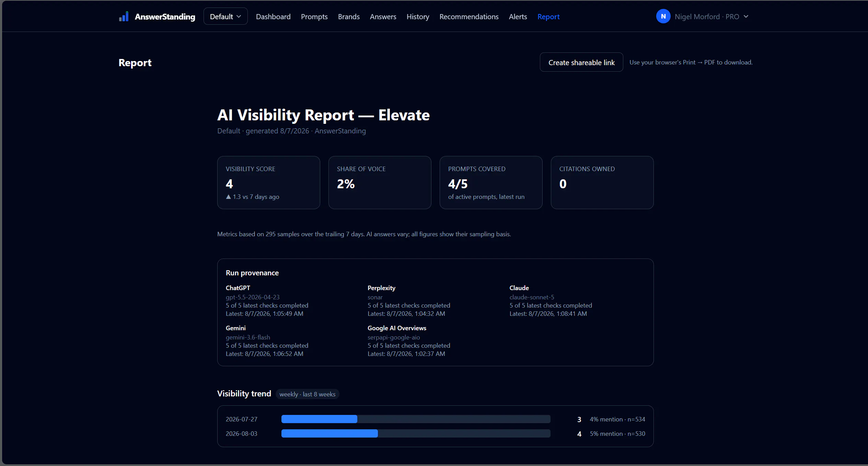
Task: Click the '2026-07-27' trend row date
Action: [241, 419]
